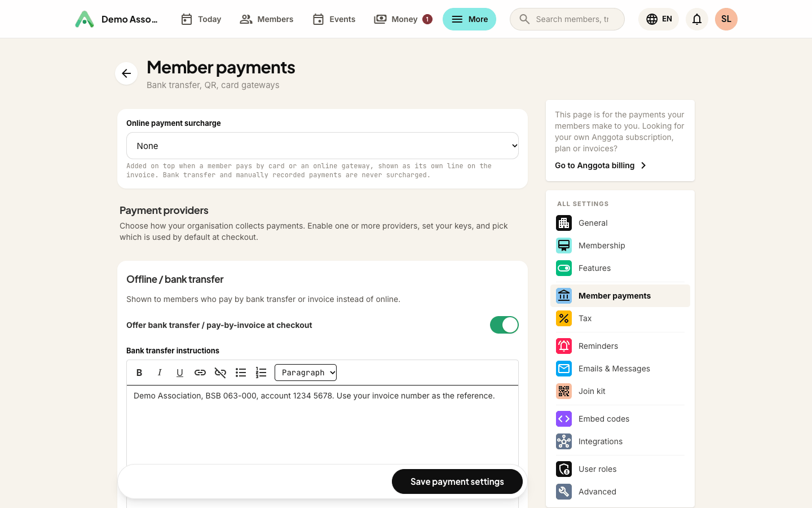Click the Members people icon
Screen dimensions: 812x508
click(x=246, y=19)
